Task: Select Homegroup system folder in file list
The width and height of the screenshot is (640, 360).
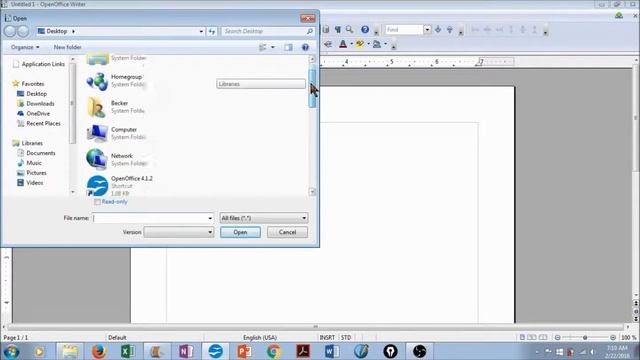Action: point(116,80)
